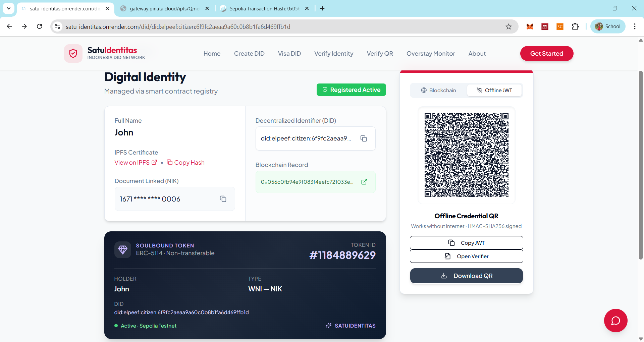
Task: Click the Digital Identity heading
Action: pos(145,77)
